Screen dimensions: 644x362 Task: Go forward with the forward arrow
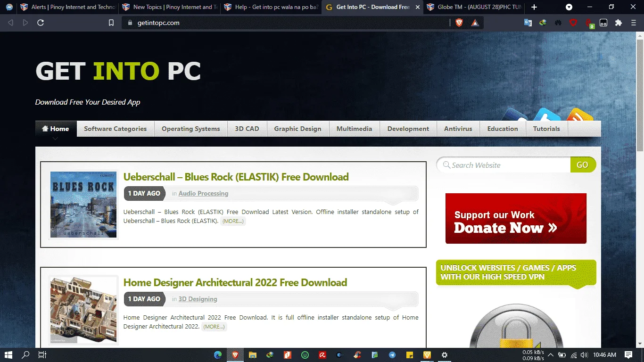(x=25, y=23)
